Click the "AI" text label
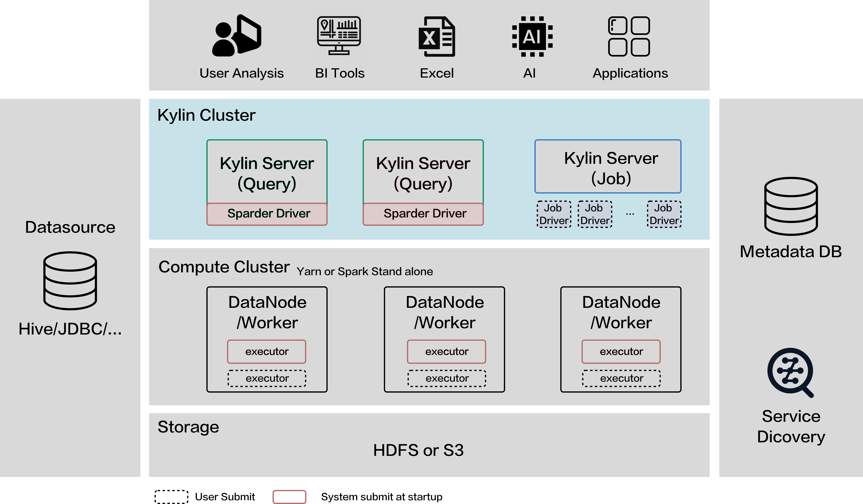This screenshot has width=863, height=504. coord(529,73)
